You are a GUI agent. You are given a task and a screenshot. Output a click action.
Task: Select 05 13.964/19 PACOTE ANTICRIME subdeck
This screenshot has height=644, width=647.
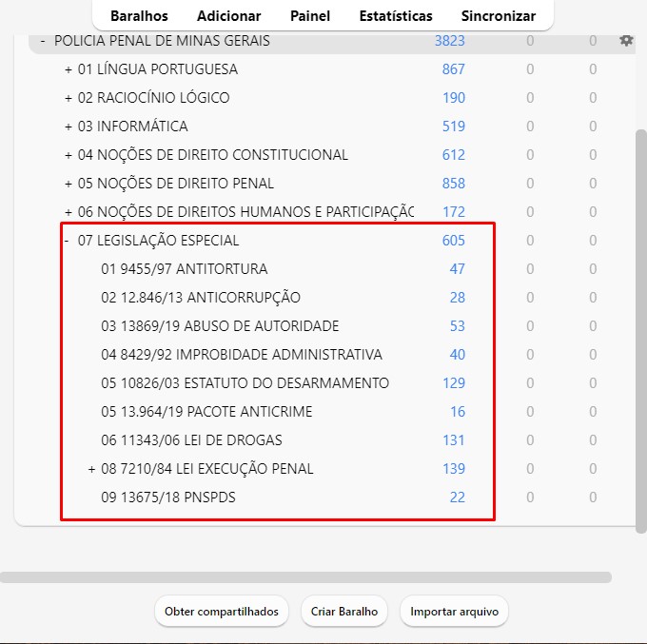point(206,412)
